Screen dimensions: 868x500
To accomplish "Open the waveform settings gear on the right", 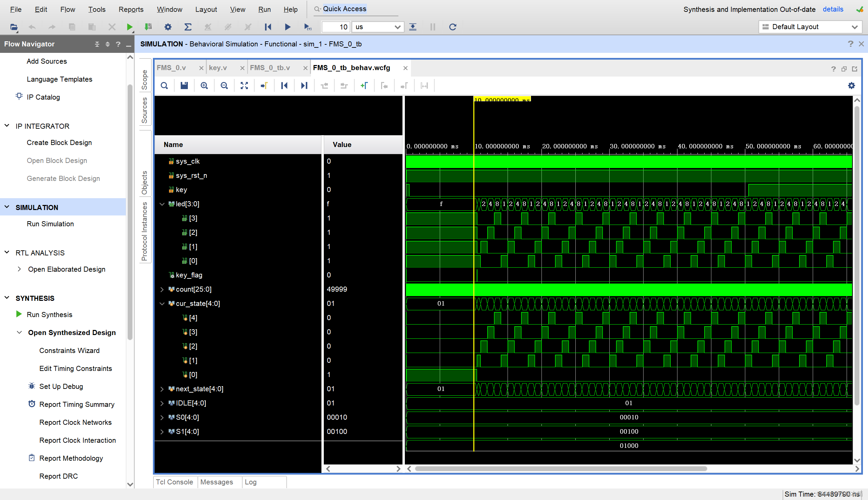I will tap(851, 85).
